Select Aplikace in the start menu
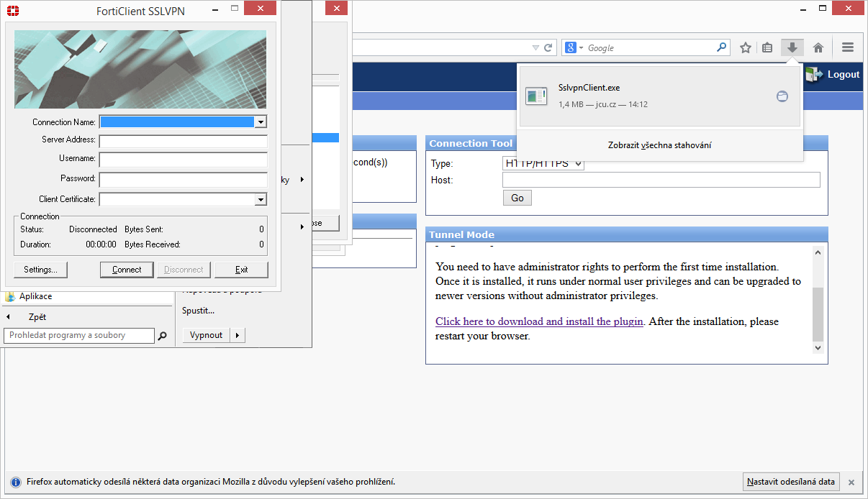The width and height of the screenshot is (868, 499). click(x=35, y=296)
